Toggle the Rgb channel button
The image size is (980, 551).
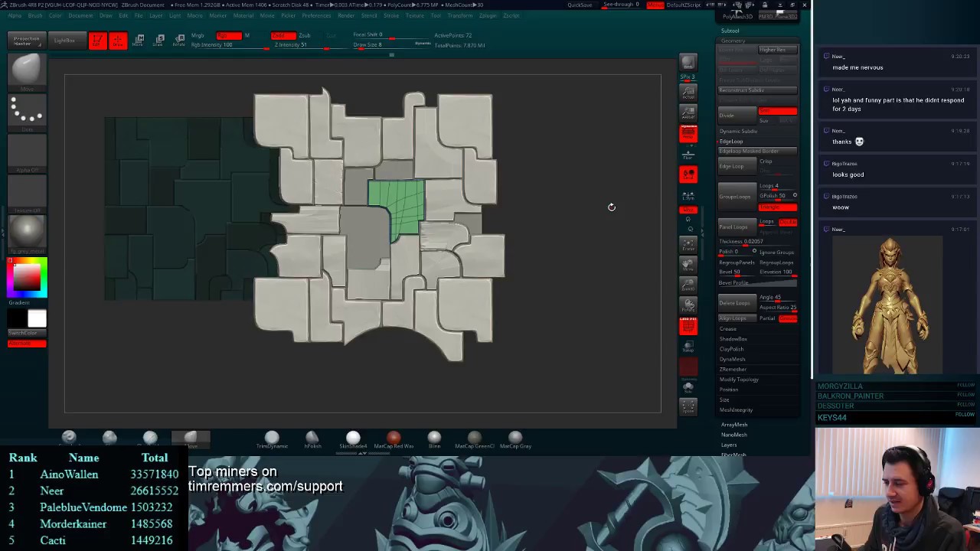tap(228, 35)
